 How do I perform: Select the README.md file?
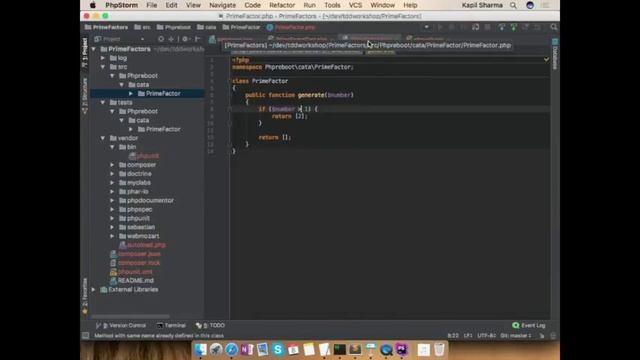[x=132, y=281]
